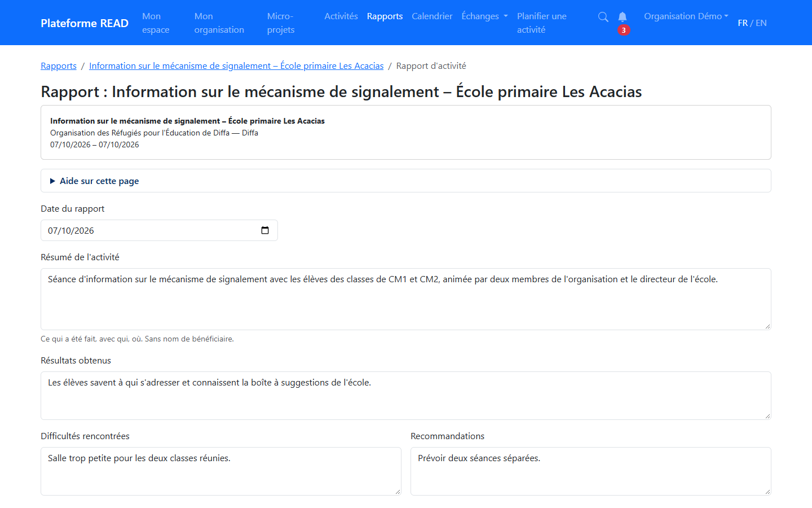Click the dates text 07/10/2026 – 07/10/2026
The height and width of the screenshot is (508, 812).
coord(95,144)
